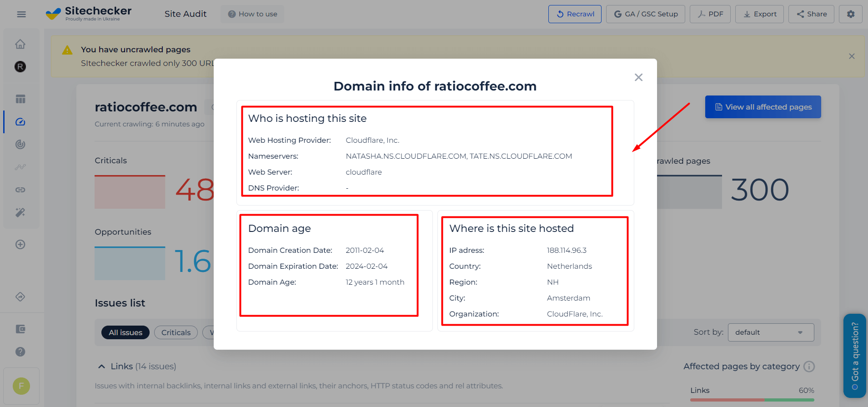Open the F user profile avatar
868x407 pixels.
click(x=21, y=386)
